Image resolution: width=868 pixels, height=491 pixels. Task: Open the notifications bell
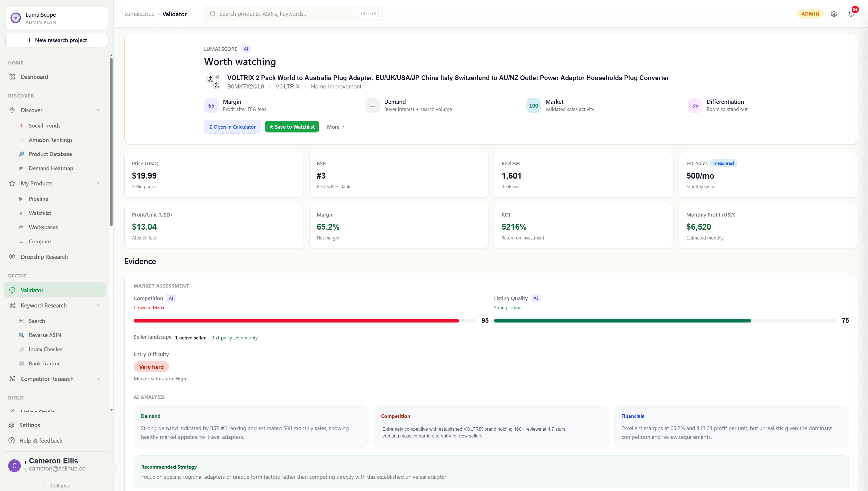(851, 14)
